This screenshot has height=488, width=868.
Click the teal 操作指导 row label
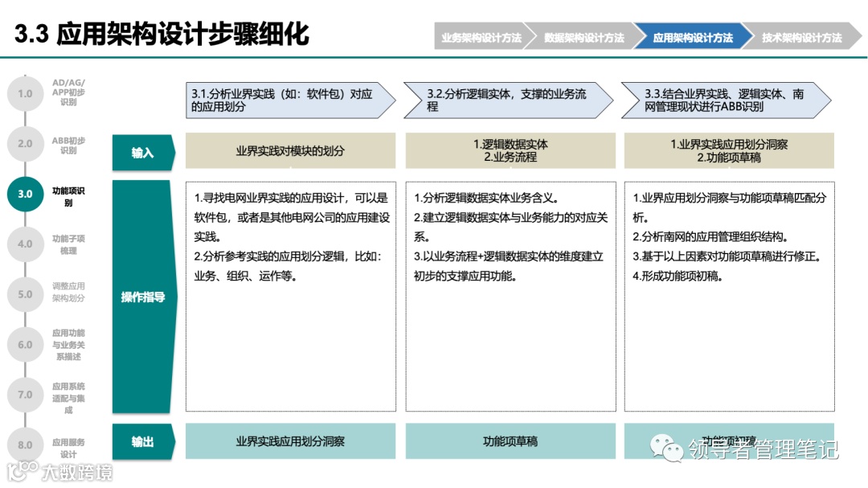tap(144, 297)
